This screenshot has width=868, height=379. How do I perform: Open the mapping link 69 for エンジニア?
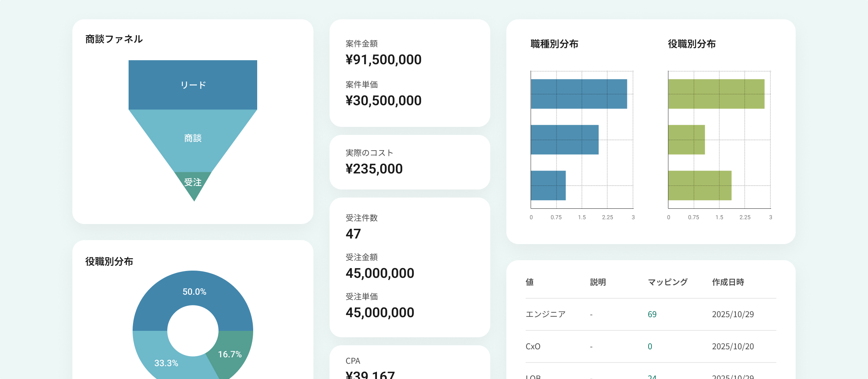652,314
